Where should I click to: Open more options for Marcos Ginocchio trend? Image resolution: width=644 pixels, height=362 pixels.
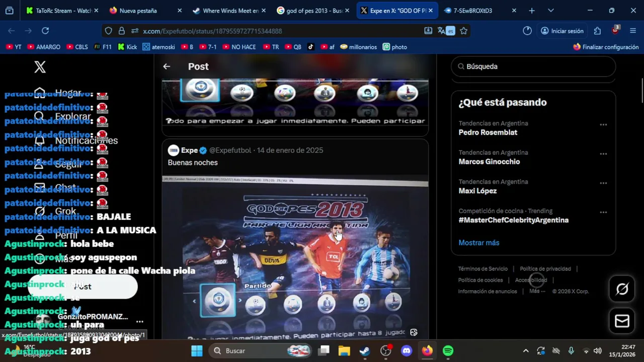[603, 154]
